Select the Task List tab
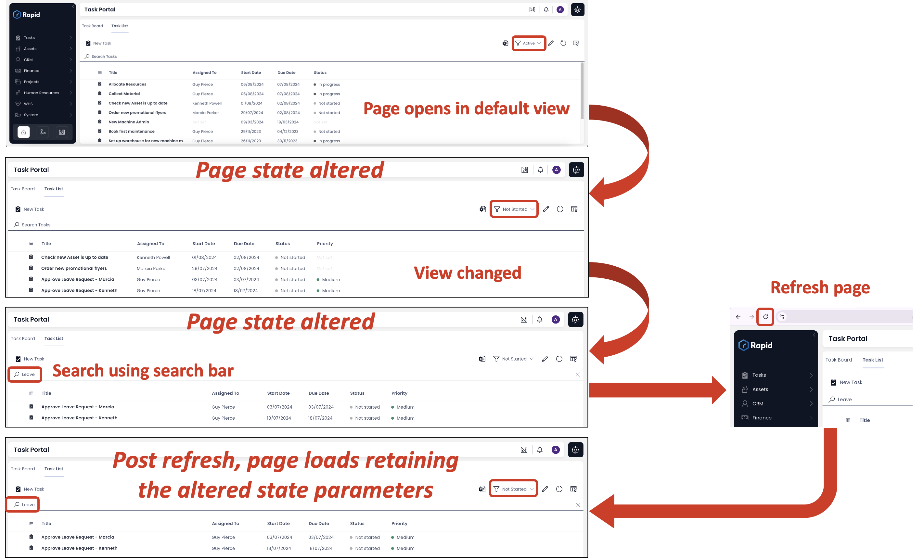Image resolution: width=924 pixels, height=560 pixels. pos(120,26)
